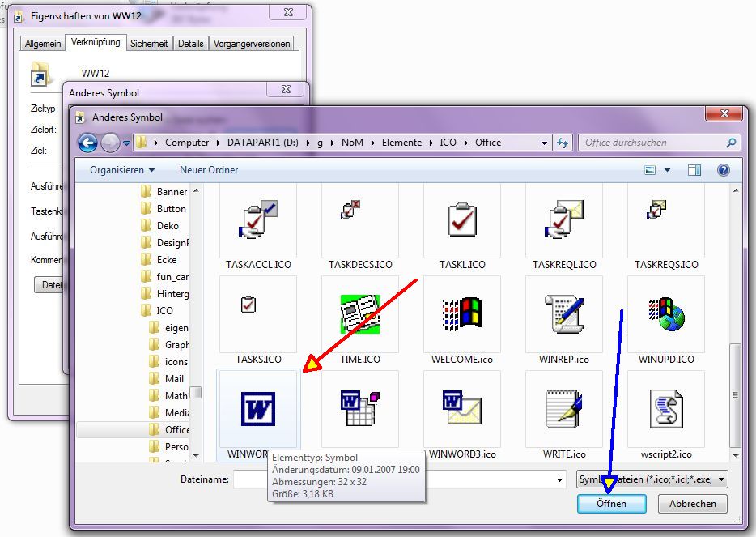This screenshot has width=756, height=537.
Task: Select the WELCOME.ico Windows flag icon
Action: [x=462, y=321]
